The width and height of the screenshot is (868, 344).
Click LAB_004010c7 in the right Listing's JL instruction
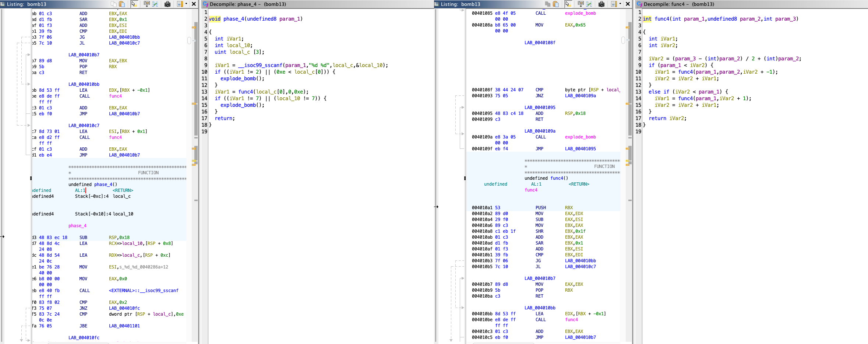(x=580, y=267)
